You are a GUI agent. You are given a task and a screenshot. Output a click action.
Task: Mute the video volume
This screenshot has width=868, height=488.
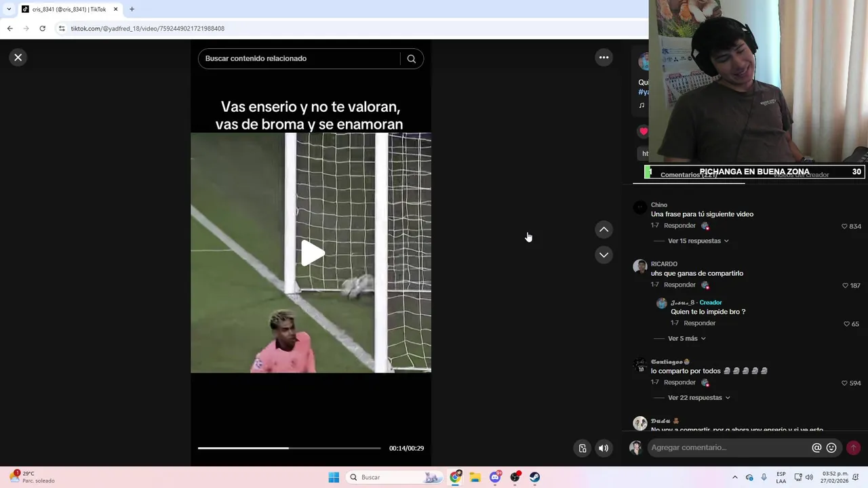pyautogui.click(x=604, y=448)
